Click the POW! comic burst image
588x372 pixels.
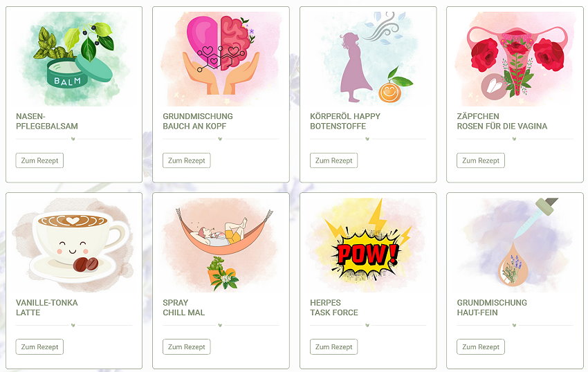pos(368,245)
